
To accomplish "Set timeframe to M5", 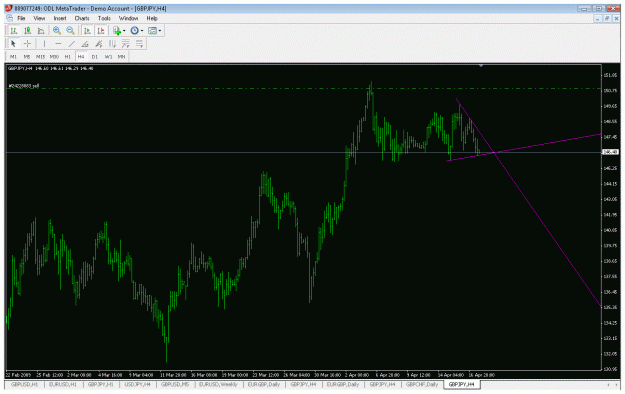I will tap(27, 57).
